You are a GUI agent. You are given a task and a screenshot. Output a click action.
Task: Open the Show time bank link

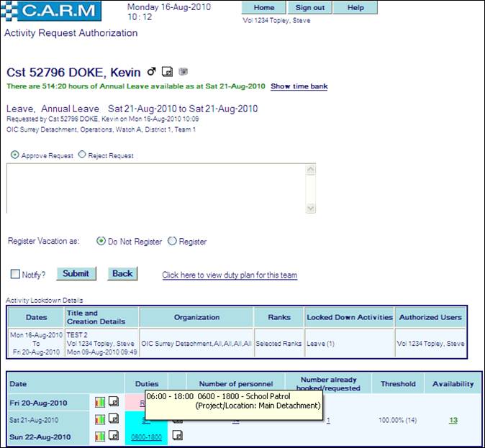click(x=299, y=86)
